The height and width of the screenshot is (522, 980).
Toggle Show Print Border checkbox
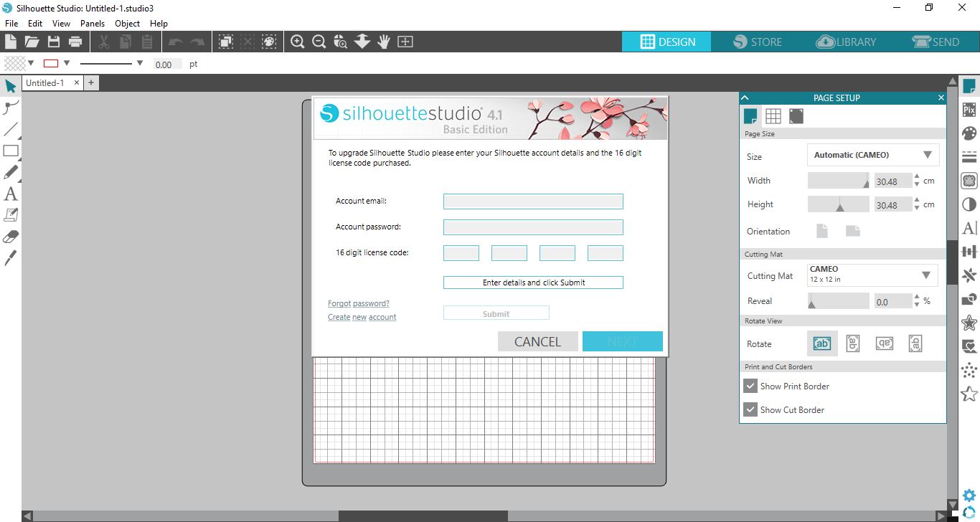[x=750, y=386]
